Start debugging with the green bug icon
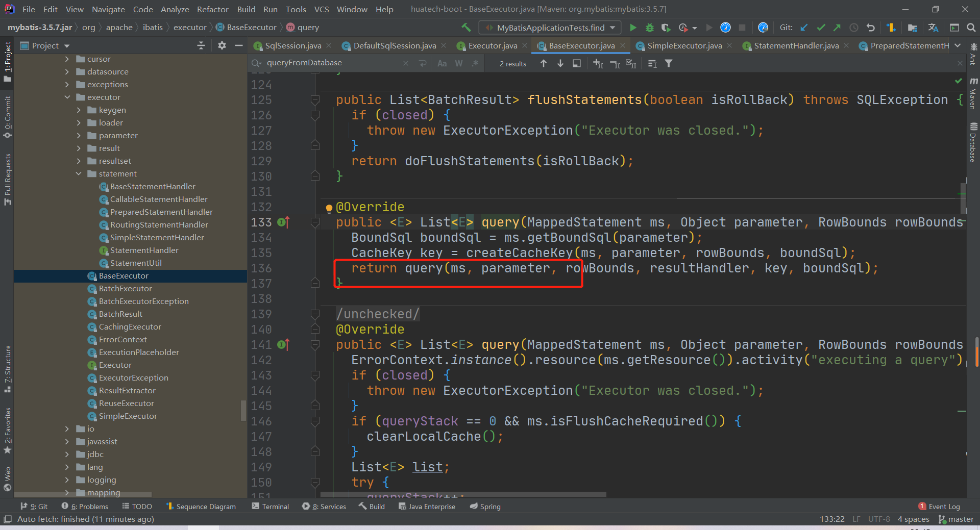The image size is (980, 530). [650, 28]
